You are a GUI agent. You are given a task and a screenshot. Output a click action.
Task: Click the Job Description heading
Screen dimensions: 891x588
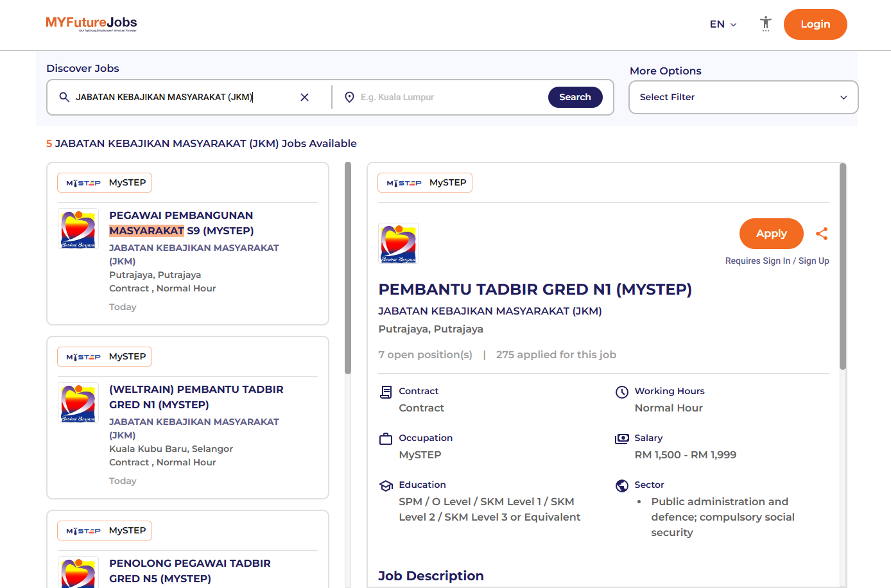pos(431,576)
